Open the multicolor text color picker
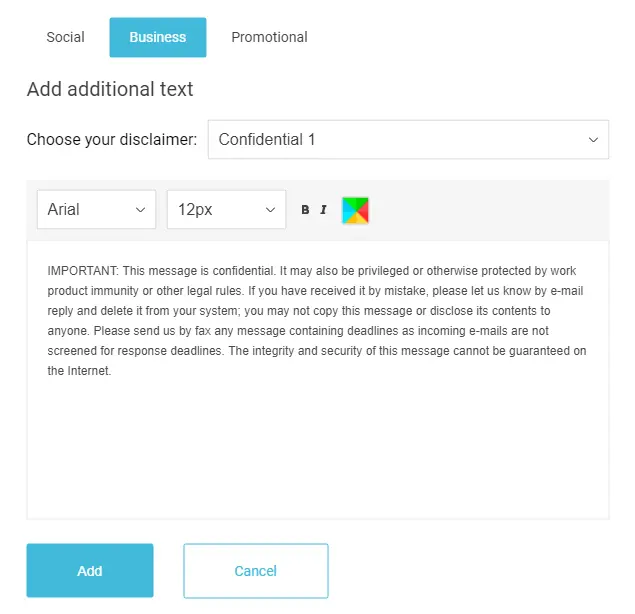This screenshot has height=614, width=635. coord(355,210)
